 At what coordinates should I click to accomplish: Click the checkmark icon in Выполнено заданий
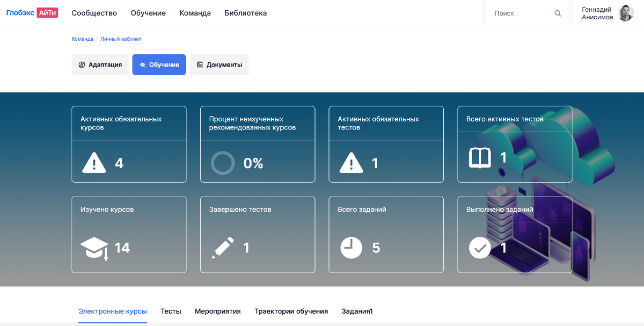pyautogui.click(x=480, y=248)
